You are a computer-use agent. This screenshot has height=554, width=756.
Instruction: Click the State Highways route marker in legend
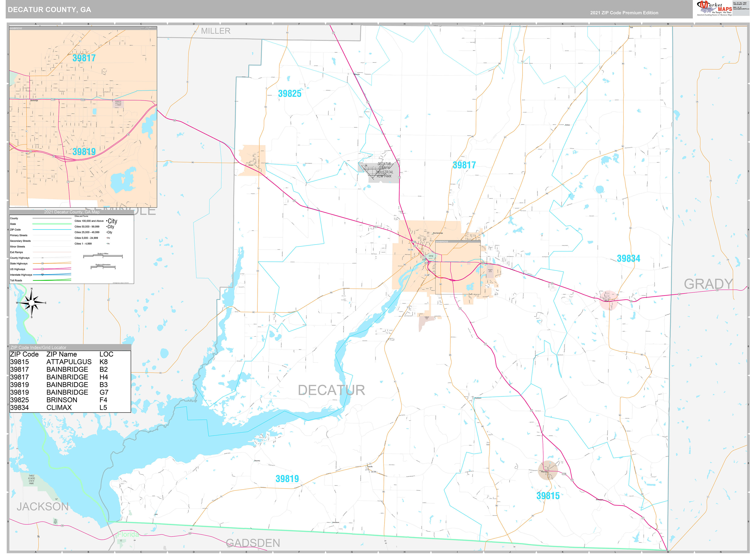click(42, 264)
